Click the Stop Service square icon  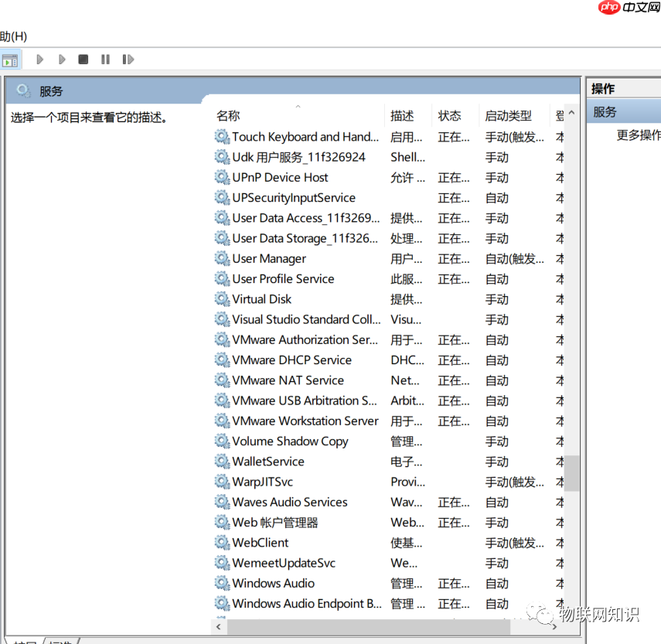click(x=83, y=59)
